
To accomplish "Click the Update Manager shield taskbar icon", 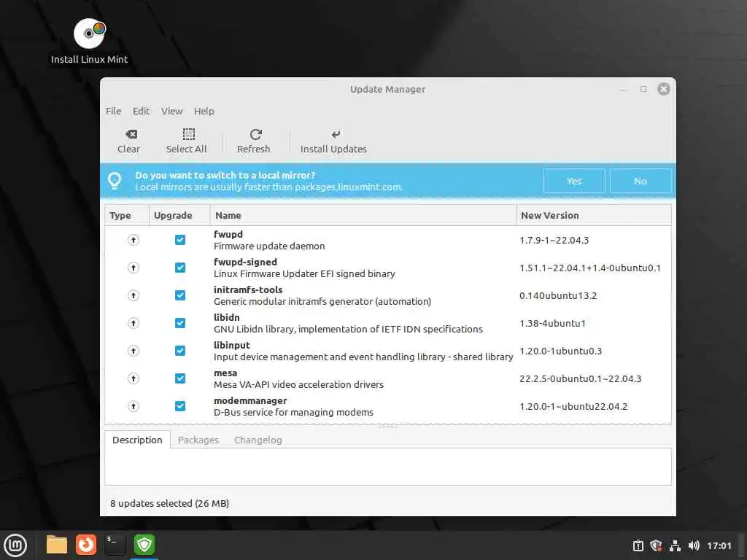I will [144, 545].
